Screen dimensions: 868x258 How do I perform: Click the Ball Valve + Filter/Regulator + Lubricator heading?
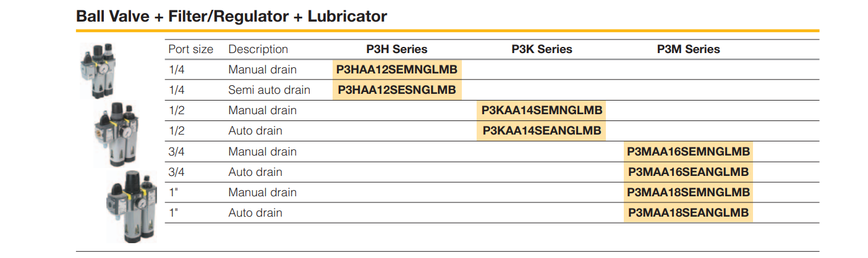point(231,16)
